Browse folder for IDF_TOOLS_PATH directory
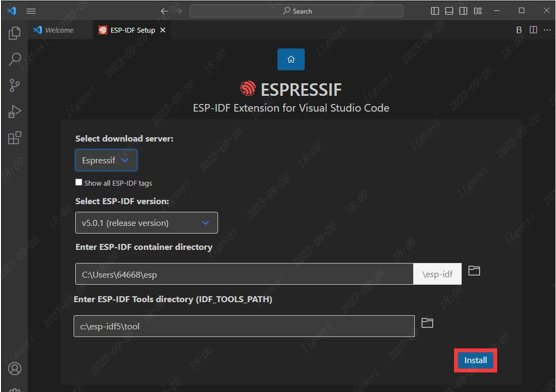The height and width of the screenshot is (392, 556). 427,323
